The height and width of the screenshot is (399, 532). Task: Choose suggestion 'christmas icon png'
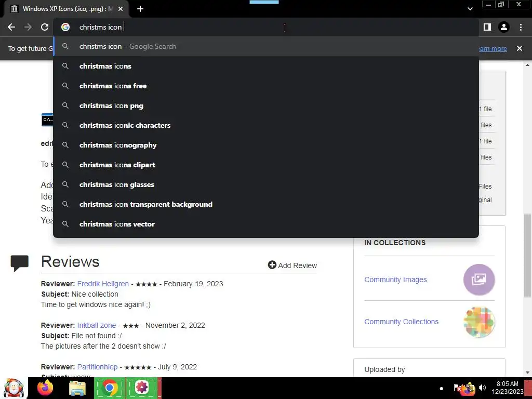pyautogui.click(x=266, y=105)
